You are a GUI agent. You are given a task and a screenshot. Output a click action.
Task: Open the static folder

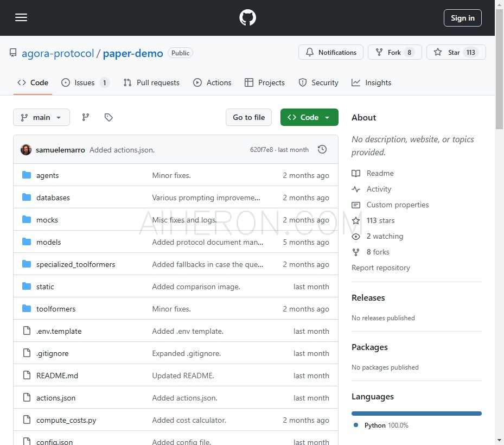[45, 287]
